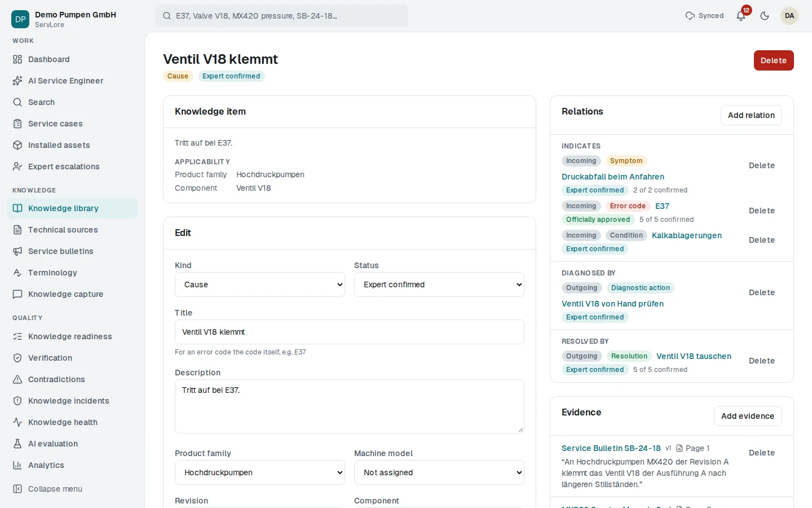Click the Expert escalations person icon

(x=17, y=167)
